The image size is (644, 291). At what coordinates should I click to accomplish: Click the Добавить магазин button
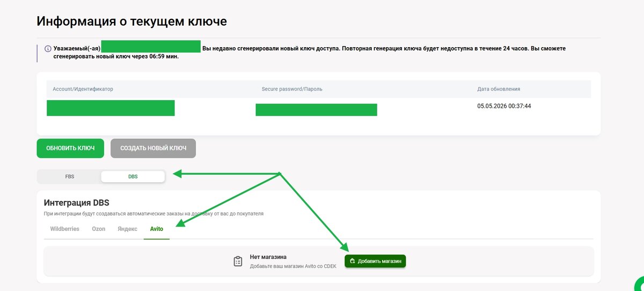(375, 261)
